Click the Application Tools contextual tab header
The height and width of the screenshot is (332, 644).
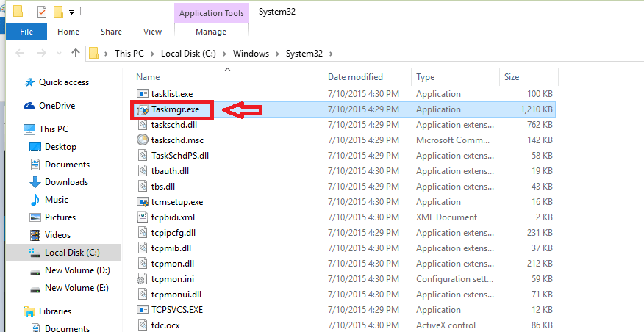[212, 13]
